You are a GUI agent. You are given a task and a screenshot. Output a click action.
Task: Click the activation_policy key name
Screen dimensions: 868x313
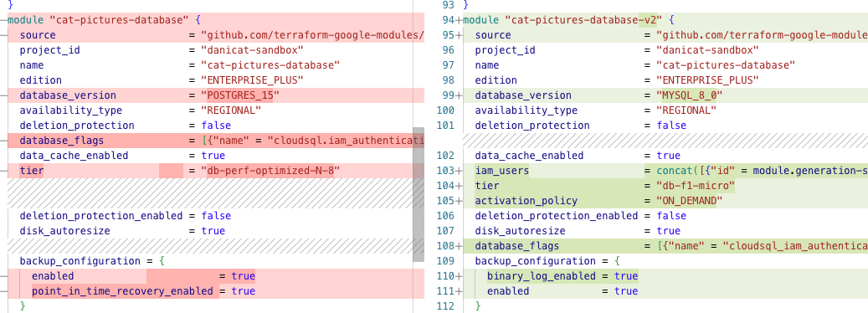[x=526, y=201]
